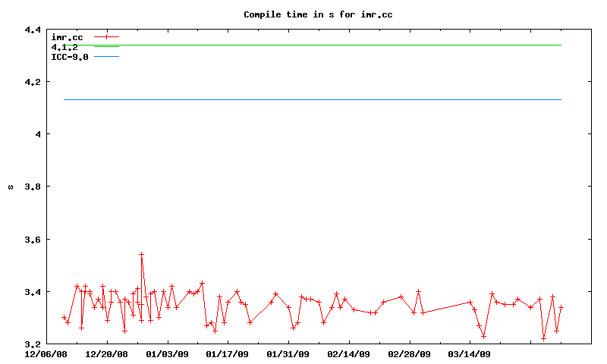
Task: Click the last red data point on the right
Action: pyautogui.click(x=561, y=307)
